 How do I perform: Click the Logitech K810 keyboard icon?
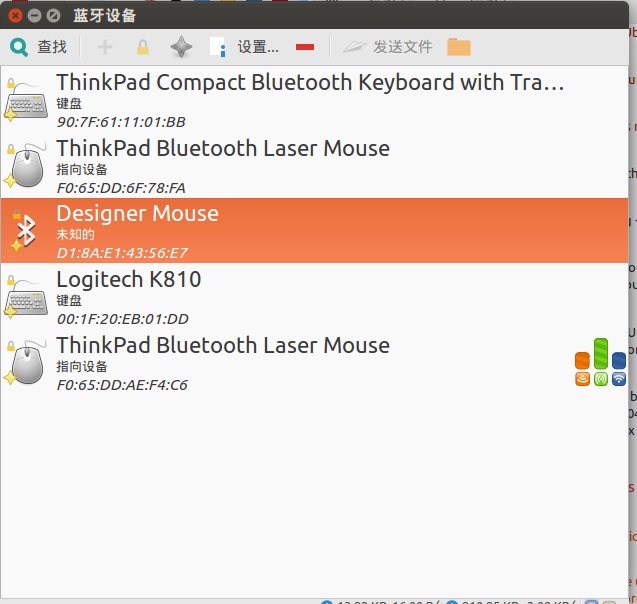[x=26, y=298]
